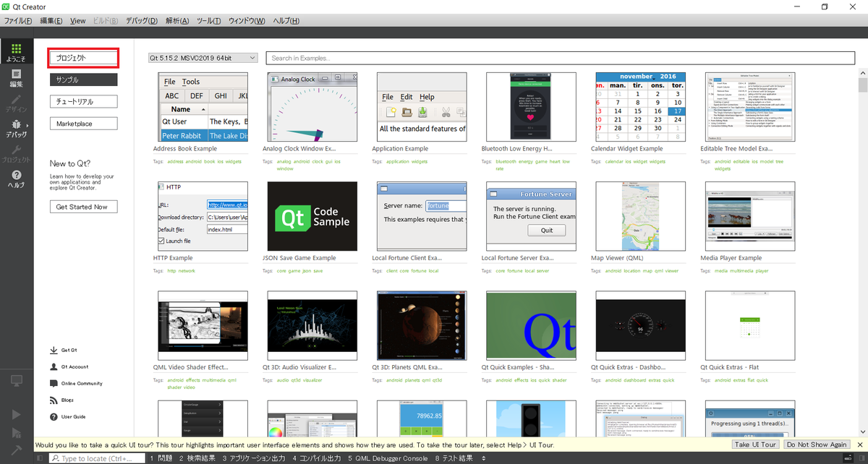Open the Application Example thumbnail

422,106
